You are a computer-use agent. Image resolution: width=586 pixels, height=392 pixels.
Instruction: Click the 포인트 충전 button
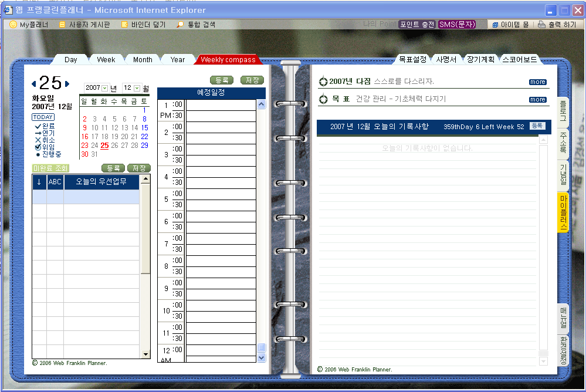417,25
